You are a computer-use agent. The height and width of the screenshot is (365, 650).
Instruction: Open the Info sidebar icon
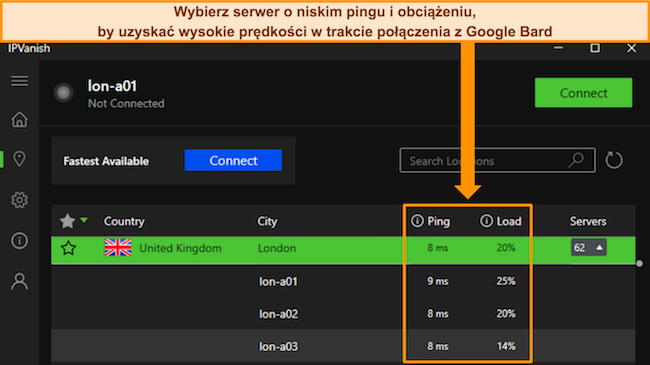coord(19,241)
